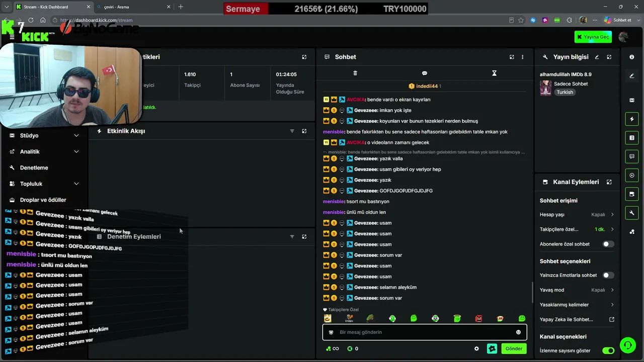Select the speech bubble chat mode icon
This screenshot has width=644, height=362.
[425, 73]
